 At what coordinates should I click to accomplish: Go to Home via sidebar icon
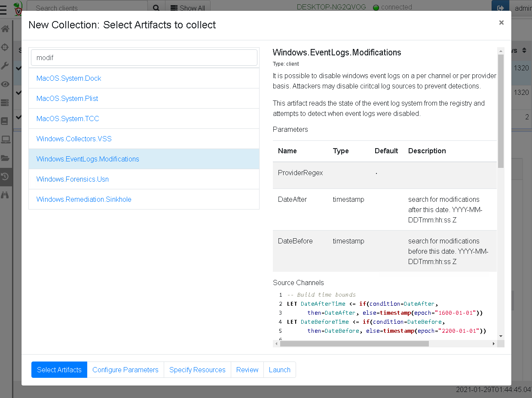tap(5, 29)
